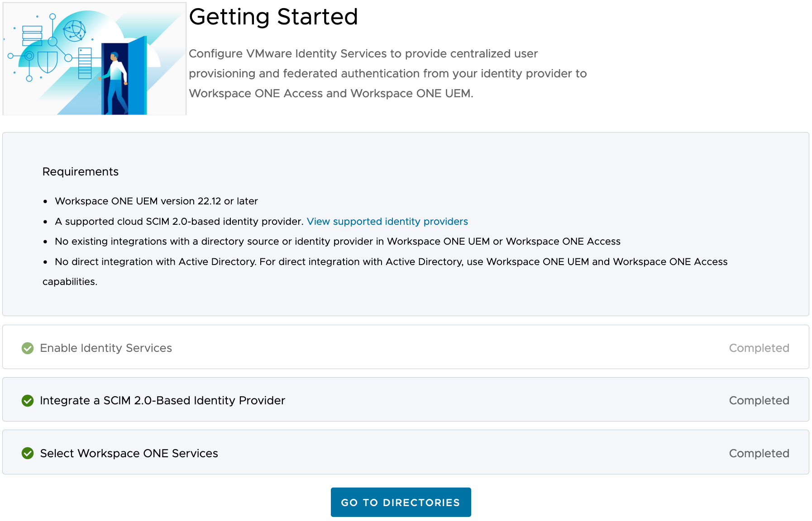Open the Select Workspace ONE Services step
The width and height of the screenshot is (812, 521).
pos(129,453)
